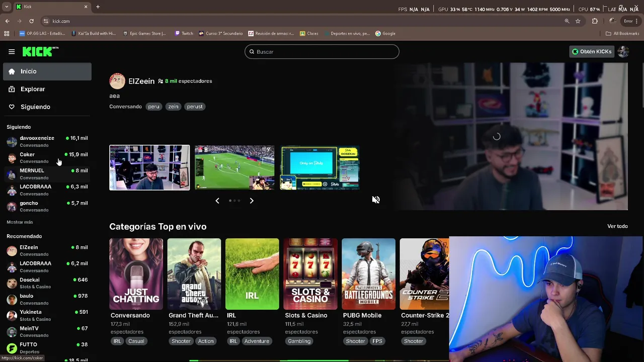
Task: Select the zein tag
Action: tap(173, 107)
